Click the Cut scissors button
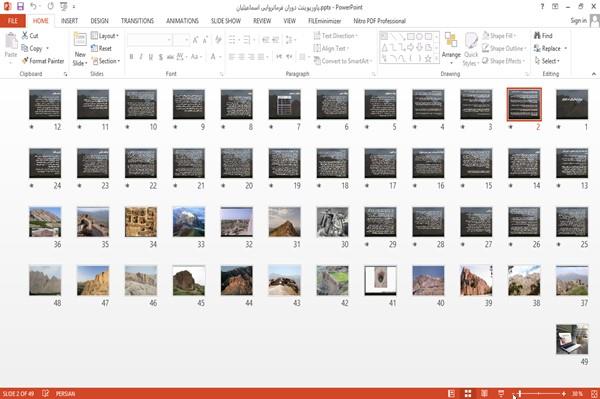 coord(30,36)
